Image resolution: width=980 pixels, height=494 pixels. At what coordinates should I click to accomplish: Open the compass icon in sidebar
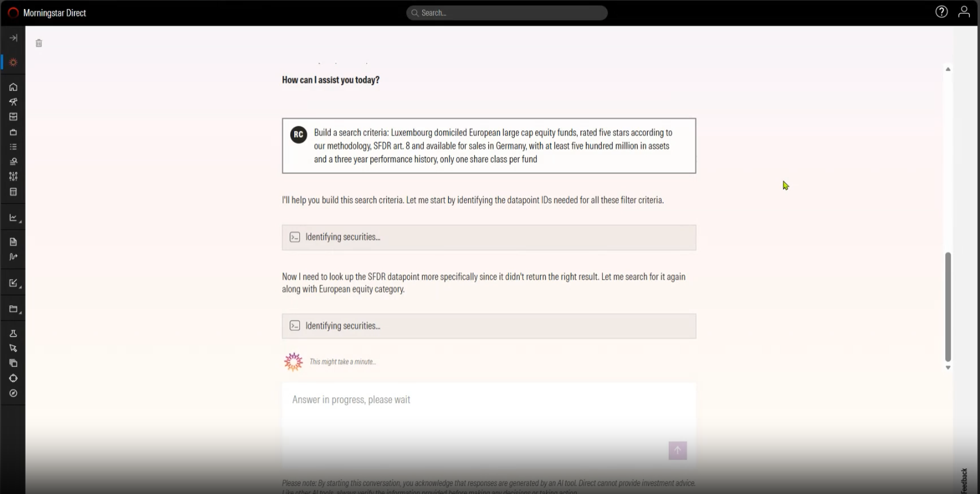[13, 393]
